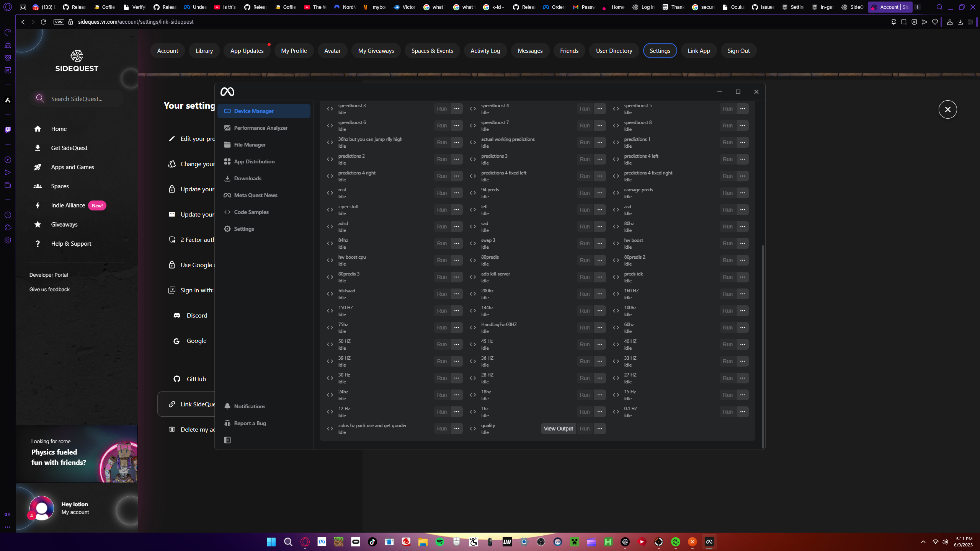
Task: Open the Activity Log tab
Action: coord(485,51)
